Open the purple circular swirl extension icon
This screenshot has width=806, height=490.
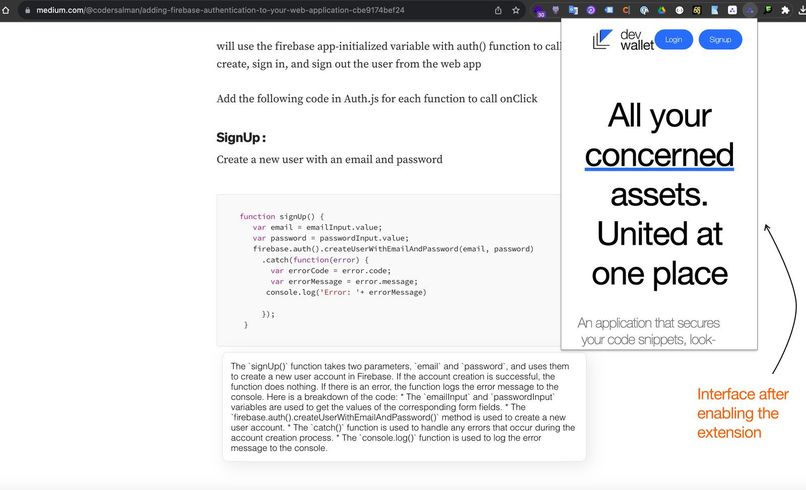point(591,10)
